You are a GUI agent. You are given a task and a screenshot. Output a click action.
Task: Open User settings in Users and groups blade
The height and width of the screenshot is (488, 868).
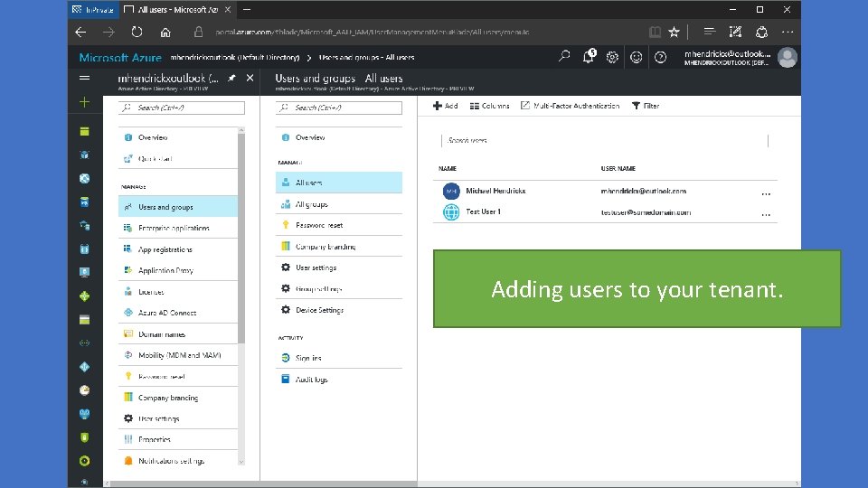click(339, 267)
